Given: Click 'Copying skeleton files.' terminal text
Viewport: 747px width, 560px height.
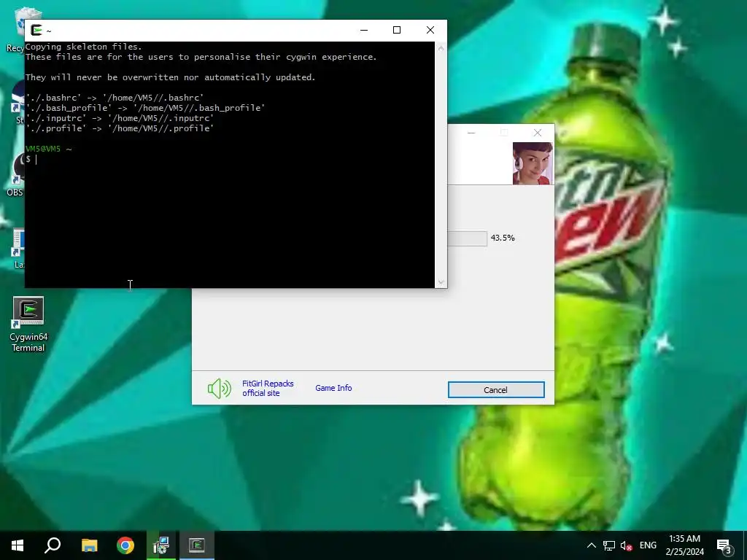Looking at the screenshot, I should (x=83, y=47).
